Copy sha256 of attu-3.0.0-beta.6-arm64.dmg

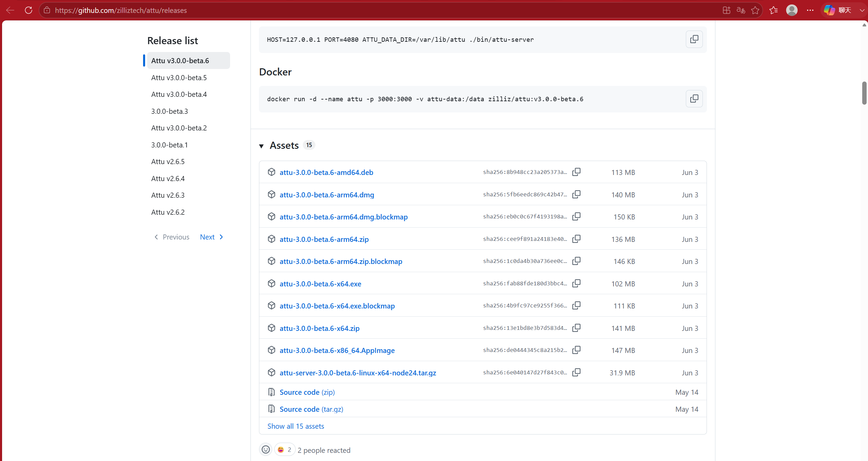(576, 194)
